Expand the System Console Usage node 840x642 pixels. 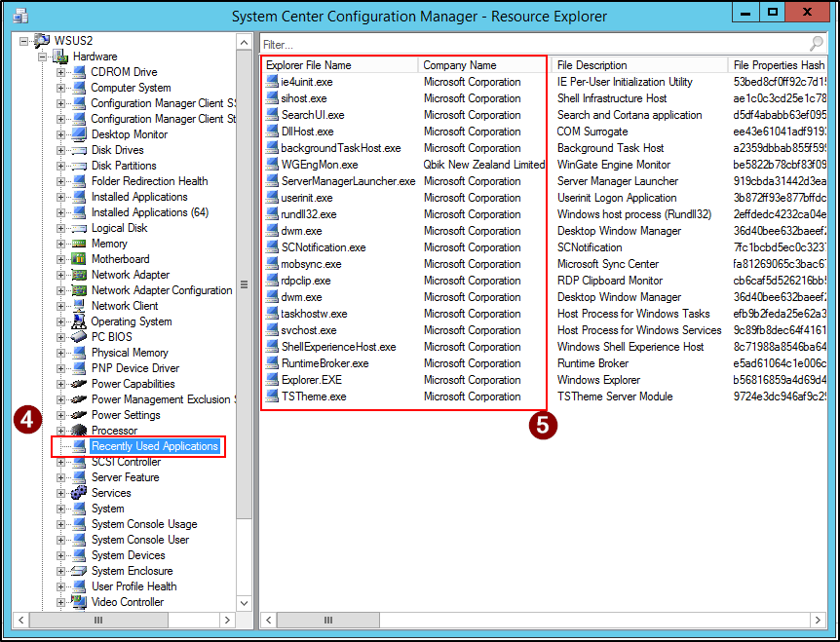pos(60,524)
